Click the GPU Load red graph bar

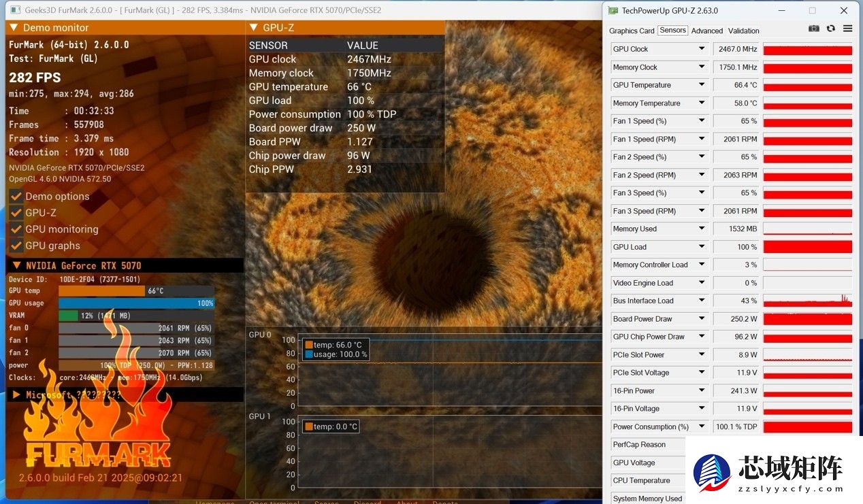tap(807, 247)
